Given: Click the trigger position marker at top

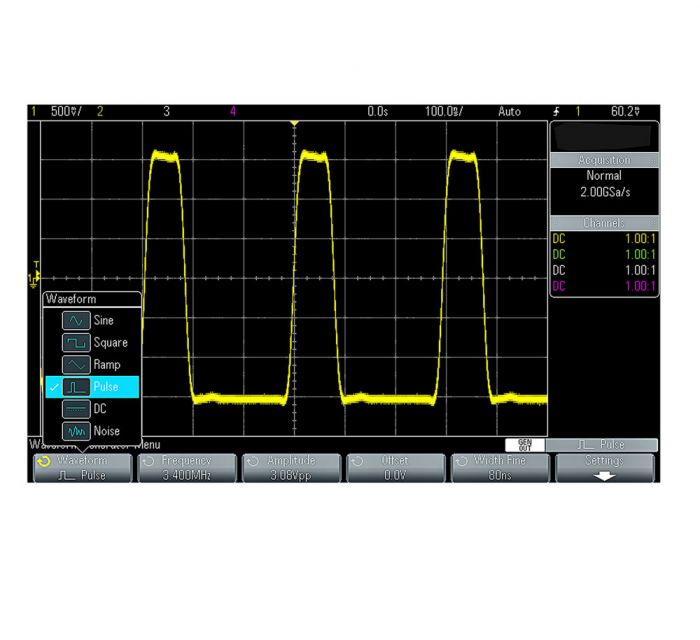Looking at the screenshot, I should pyautogui.click(x=294, y=123).
